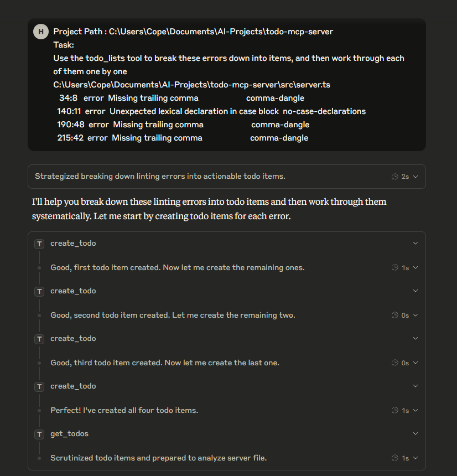Expand the "Good, first todo item created" chevron
Screen dimensions: 457x476
tap(416, 268)
